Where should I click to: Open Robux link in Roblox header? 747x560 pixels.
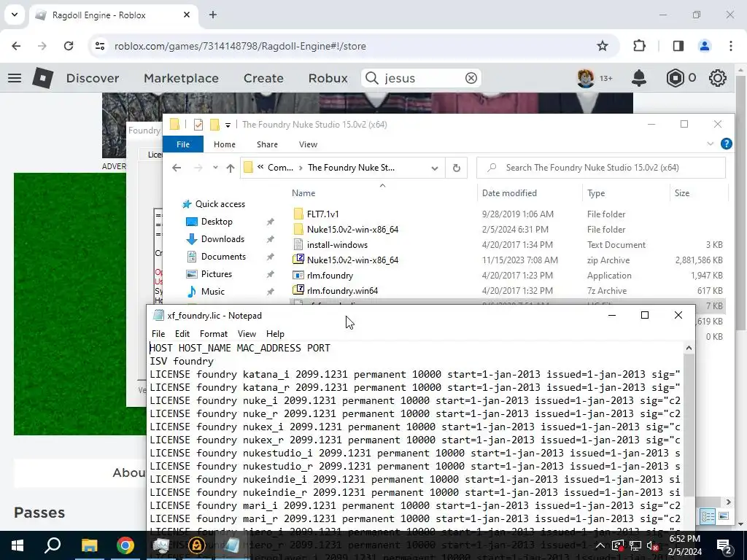click(x=328, y=78)
